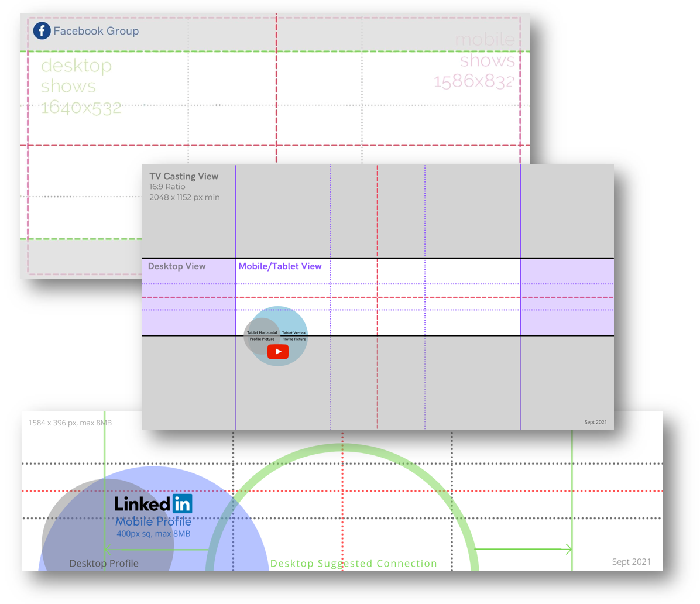Click the Facebook logo icon

(42, 31)
